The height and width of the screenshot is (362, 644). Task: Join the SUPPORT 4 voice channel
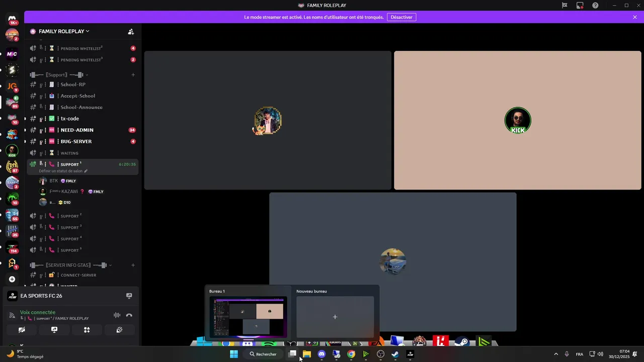point(83,239)
